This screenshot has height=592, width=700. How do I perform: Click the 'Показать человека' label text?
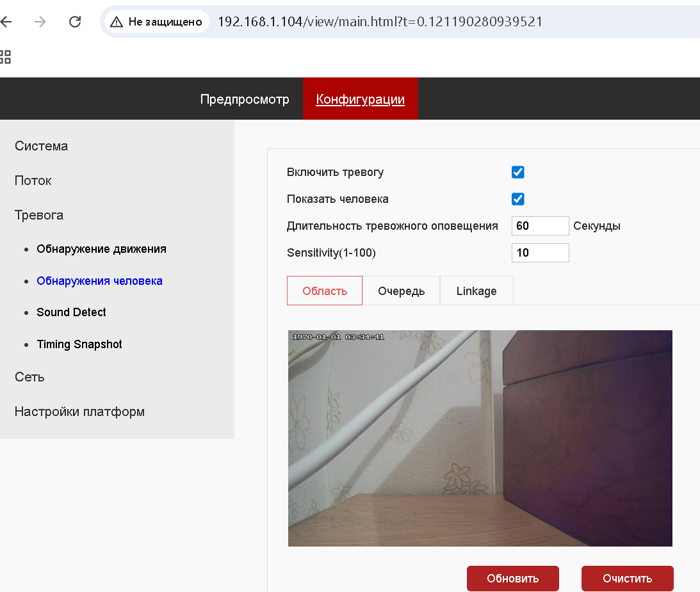click(338, 199)
